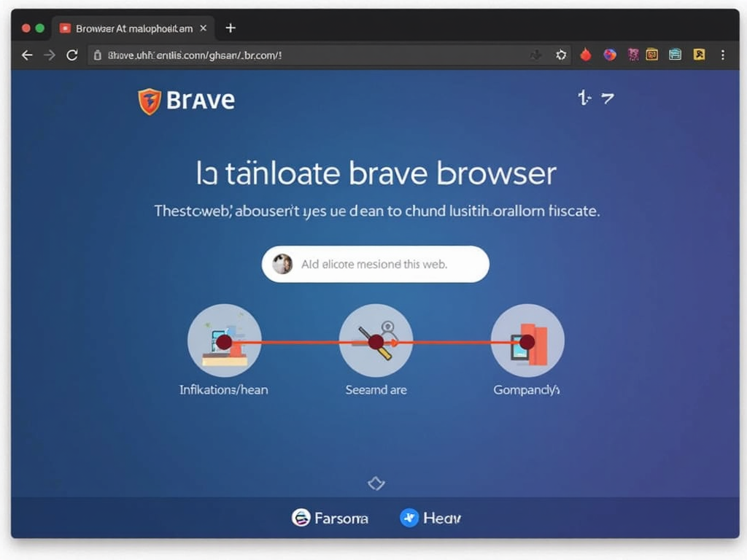Close the Browser At tab
The image size is (747, 560).
point(204,28)
